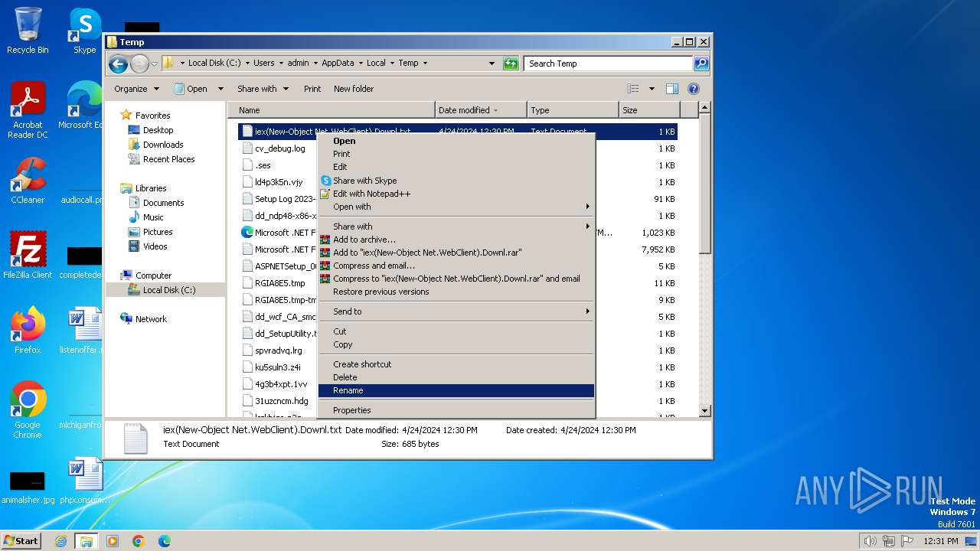
Task: Expand the Send to submenu
Action: [x=456, y=311]
